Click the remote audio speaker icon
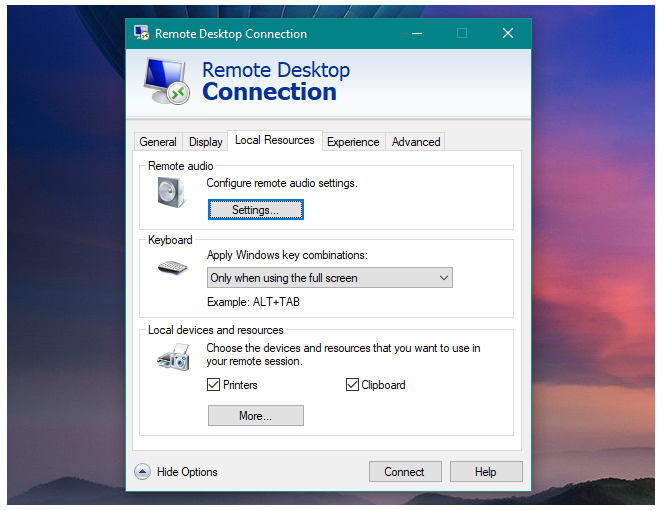Image resolution: width=662 pixels, height=510 pixels. [x=171, y=192]
